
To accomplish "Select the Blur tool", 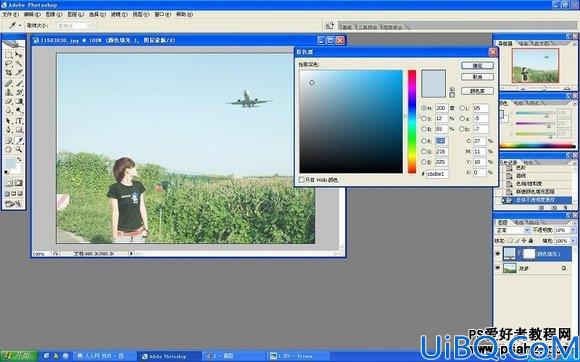I will click(x=8, y=111).
